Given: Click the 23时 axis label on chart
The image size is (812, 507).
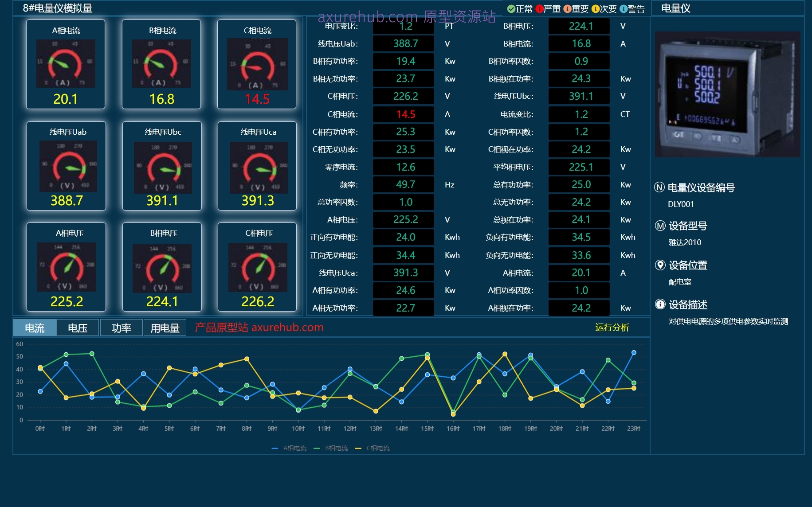Looking at the screenshot, I should [x=634, y=429].
